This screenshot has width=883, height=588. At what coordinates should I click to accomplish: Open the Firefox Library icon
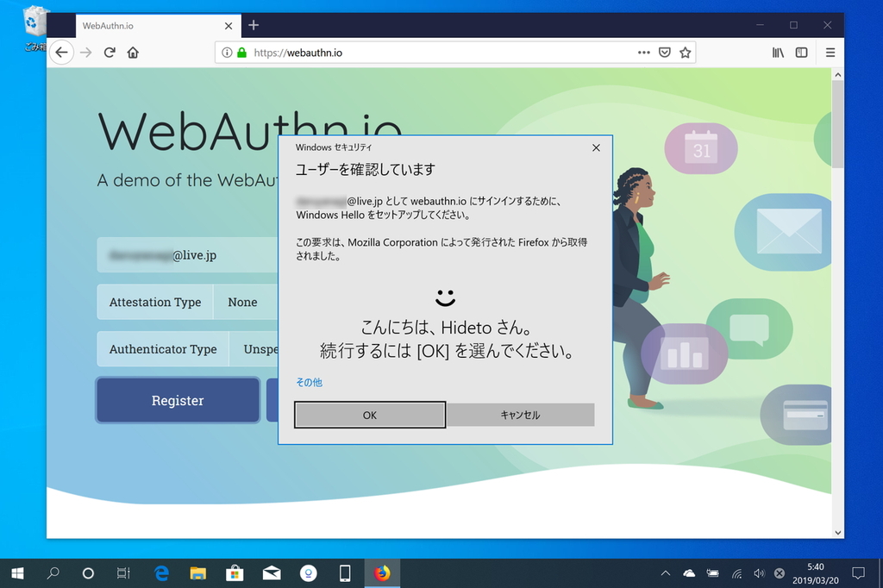click(x=777, y=53)
